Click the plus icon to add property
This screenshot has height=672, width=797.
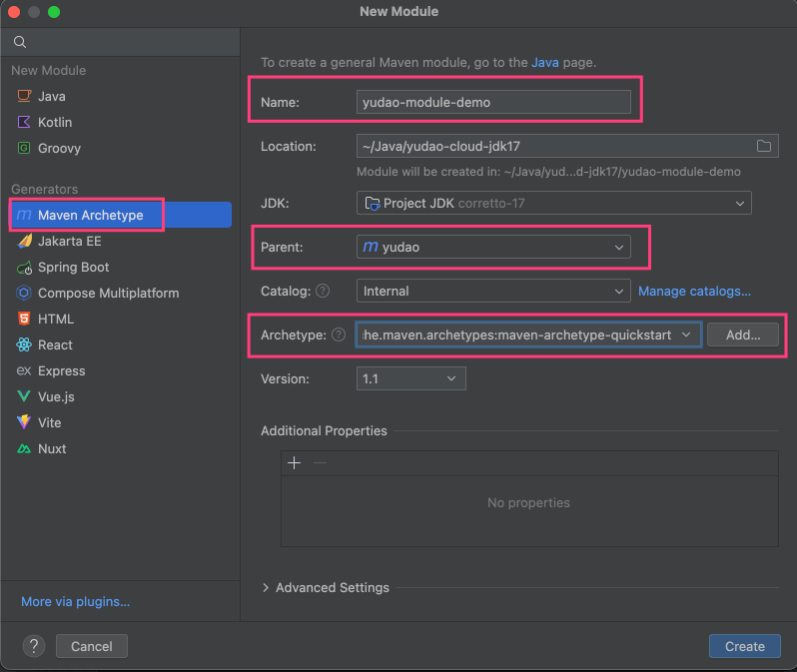(294, 462)
